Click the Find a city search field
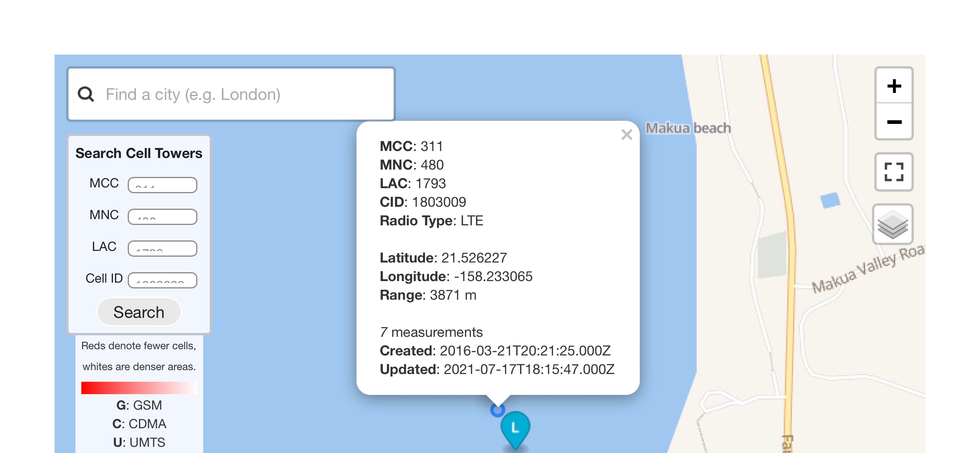This screenshot has width=980, height=453. 248,94
